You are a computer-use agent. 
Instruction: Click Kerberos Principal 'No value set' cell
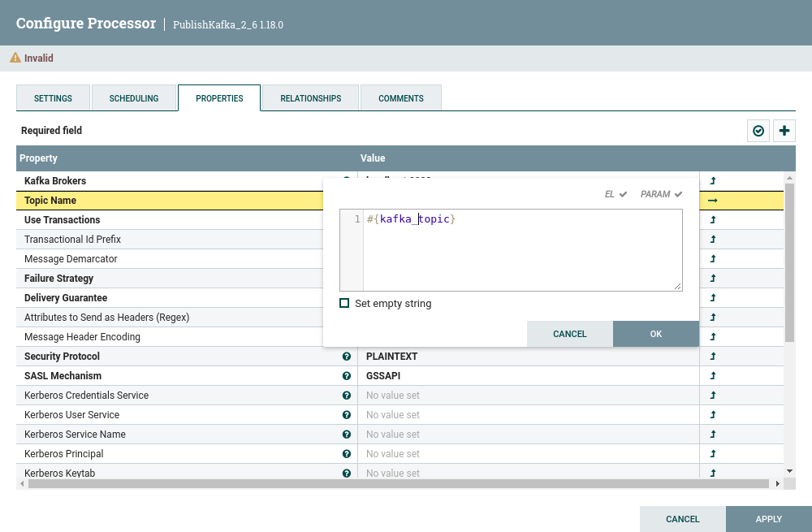click(x=529, y=454)
